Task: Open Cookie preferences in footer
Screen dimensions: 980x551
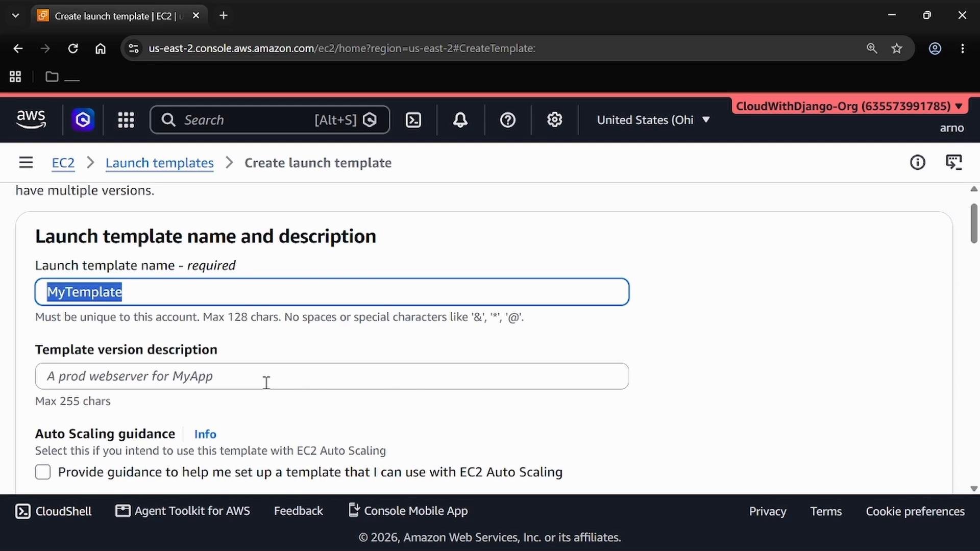Action: click(915, 512)
